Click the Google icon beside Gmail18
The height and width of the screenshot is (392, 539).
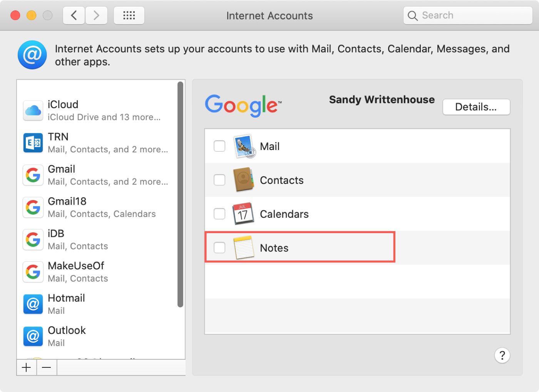click(x=33, y=208)
